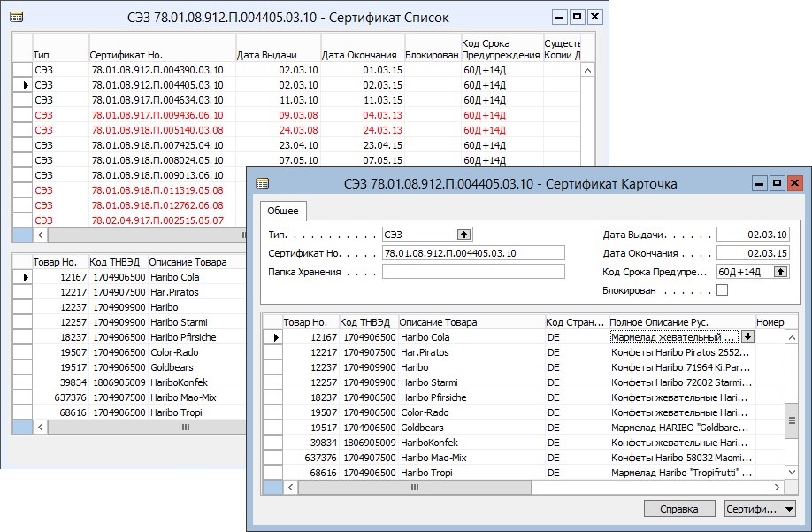This screenshot has width=812, height=532.
Task: Click the vertical scrollbar thumb in card table
Action: point(792,420)
